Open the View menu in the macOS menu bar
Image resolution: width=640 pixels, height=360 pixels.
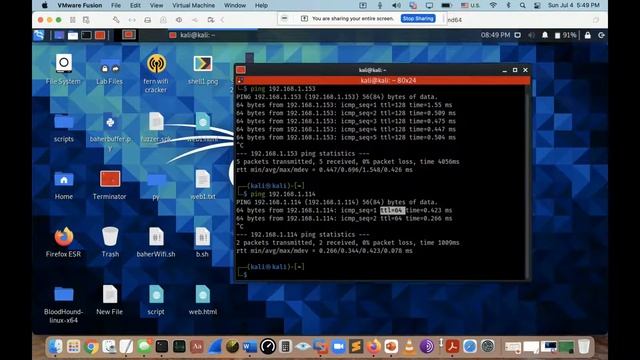(156, 5)
